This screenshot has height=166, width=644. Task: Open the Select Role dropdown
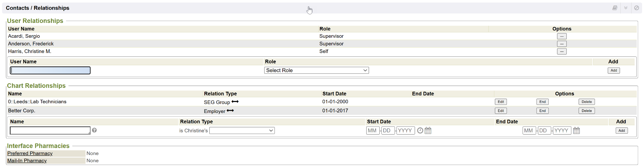coord(316,70)
